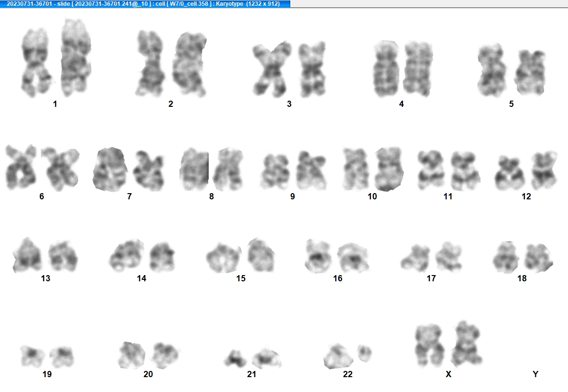Click the number label under chromosome pair 1
The image size is (568, 392).
click(55, 104)
